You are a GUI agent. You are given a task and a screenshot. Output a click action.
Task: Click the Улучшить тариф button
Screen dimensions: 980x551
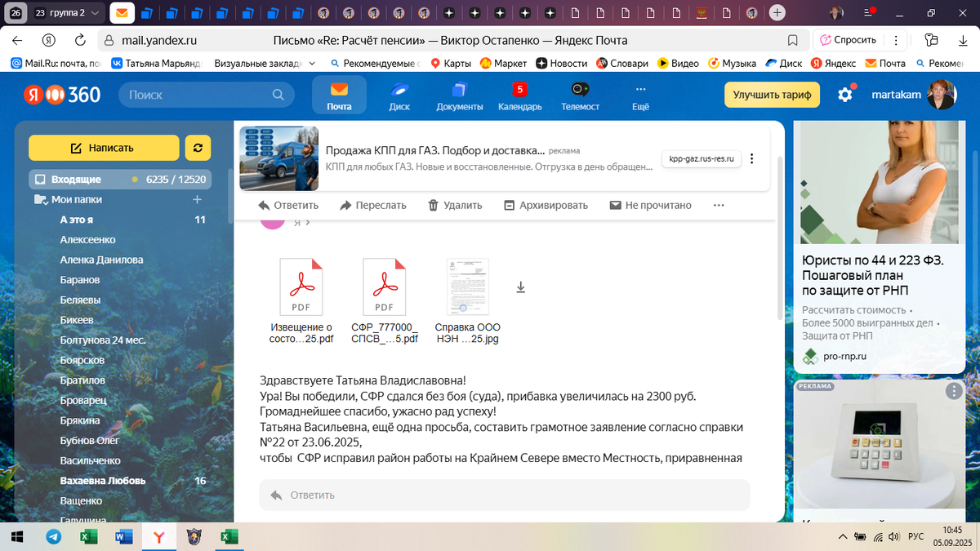click(x=771, y=95)
